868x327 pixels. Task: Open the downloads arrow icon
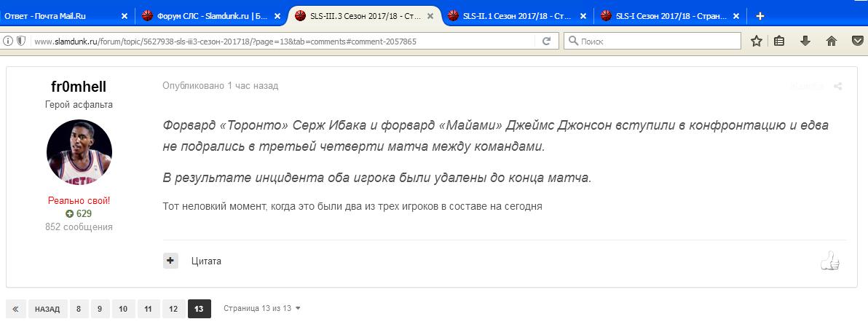[805, 42]
